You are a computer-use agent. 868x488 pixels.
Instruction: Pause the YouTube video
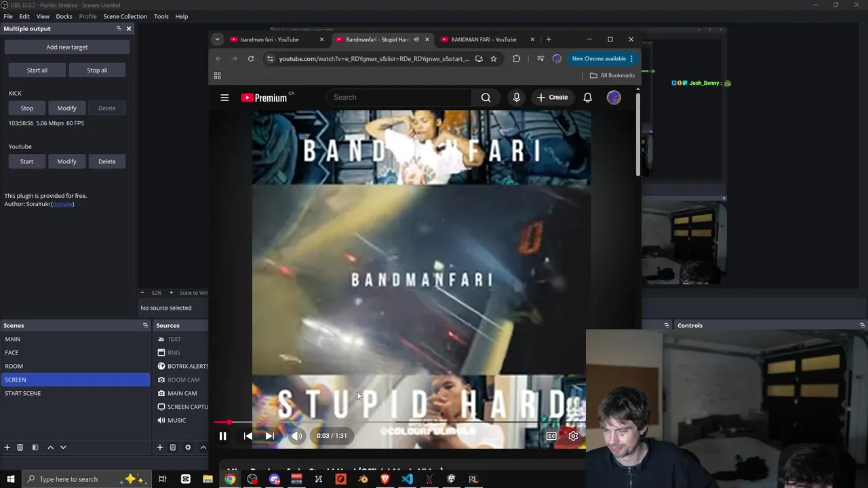click(222, 436)
